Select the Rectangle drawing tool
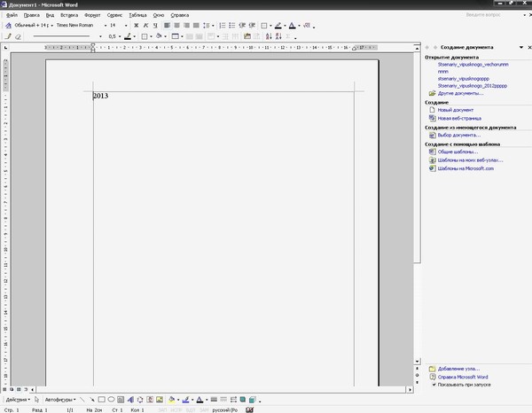 pos(101,400)
